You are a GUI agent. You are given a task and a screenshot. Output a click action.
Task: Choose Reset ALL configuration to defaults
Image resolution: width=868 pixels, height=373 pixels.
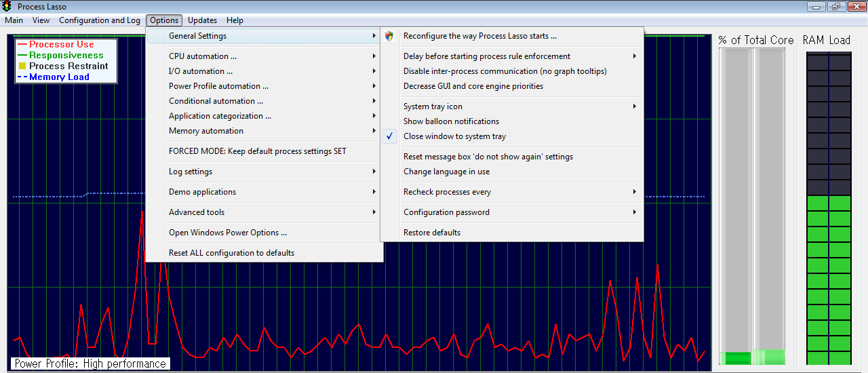(x=264, y=253)
